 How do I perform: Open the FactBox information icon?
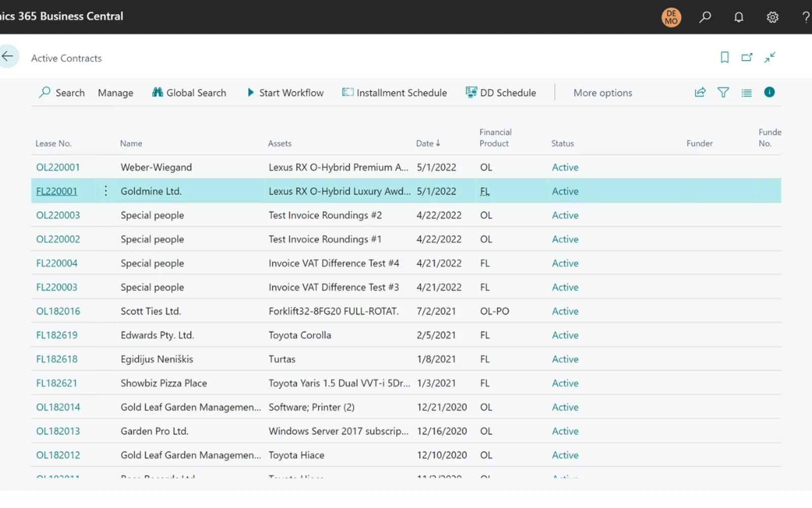pos(769,92)
